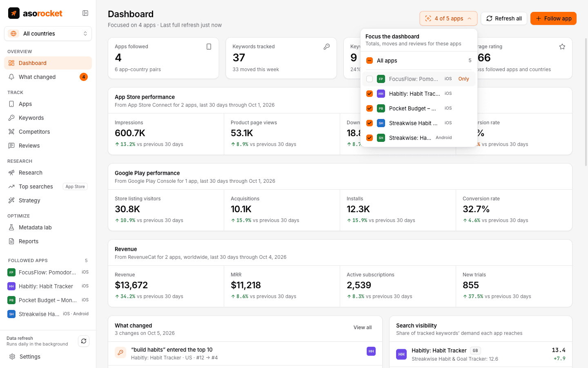Click the Research telescope icon
This screenshot has height=368, width=588.
coord(11,173)
